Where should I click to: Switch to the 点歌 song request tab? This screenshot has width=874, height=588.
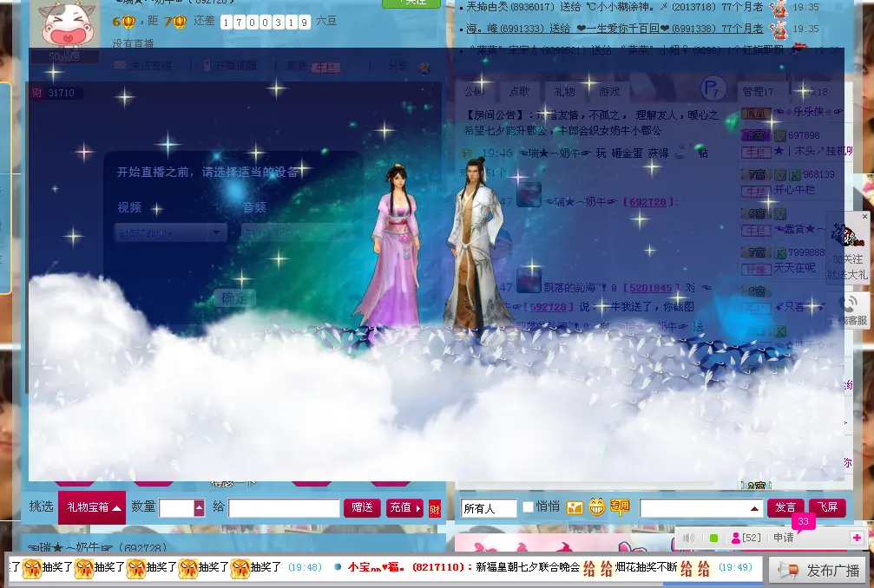pyautogui.click(x=520, y=91)
